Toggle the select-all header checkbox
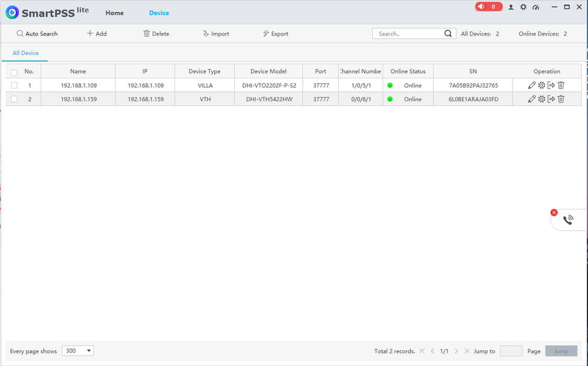This screenshot has height=366, width=588. point(14,73)
